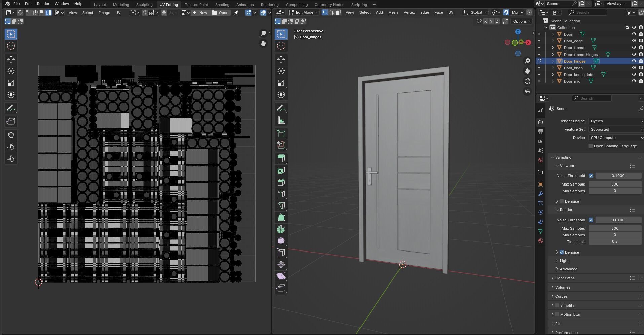Select the Pinch tool in UV editor
The height and width of the screenshot is (335, 644).
click(x=11, y=159)
